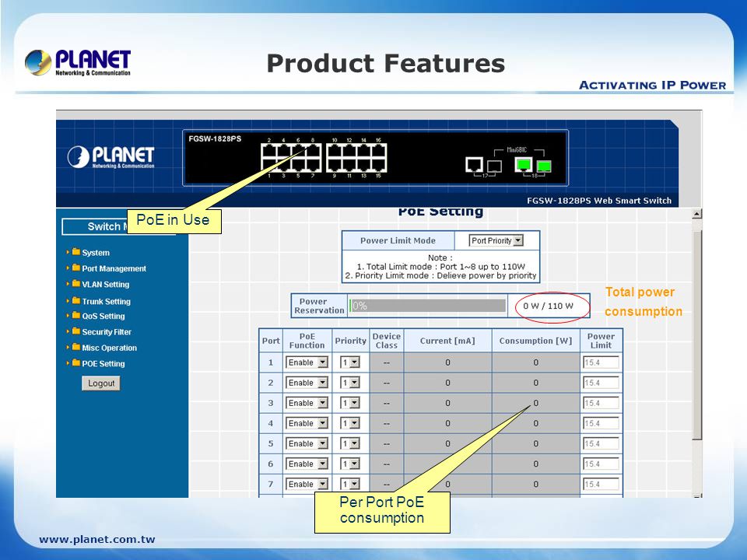This screenshot has width=747, height=560.
Task: Click the 0 W / 110 W value
Action: (x=548, y=306)
